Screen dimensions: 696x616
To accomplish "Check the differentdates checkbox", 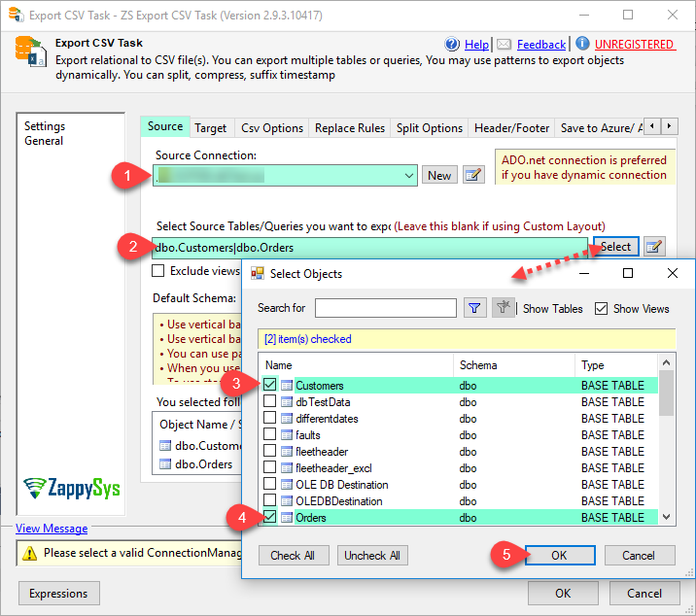I will click(x=270, y=418).
